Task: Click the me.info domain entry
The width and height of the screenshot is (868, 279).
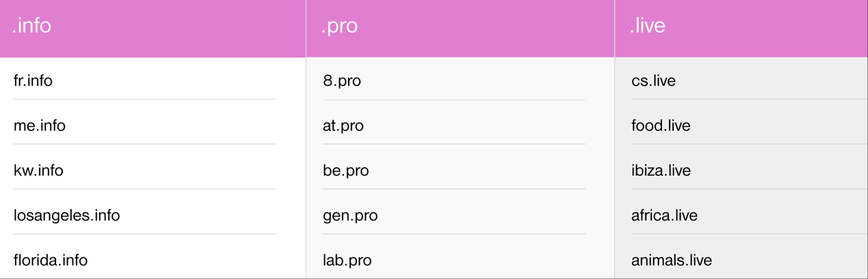Action: coord(40,126)
